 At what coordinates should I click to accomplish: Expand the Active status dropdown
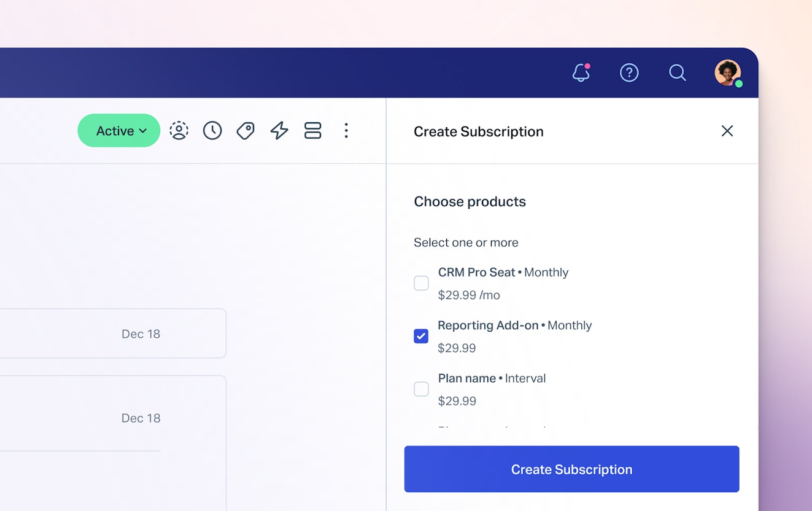pos(119,131)
